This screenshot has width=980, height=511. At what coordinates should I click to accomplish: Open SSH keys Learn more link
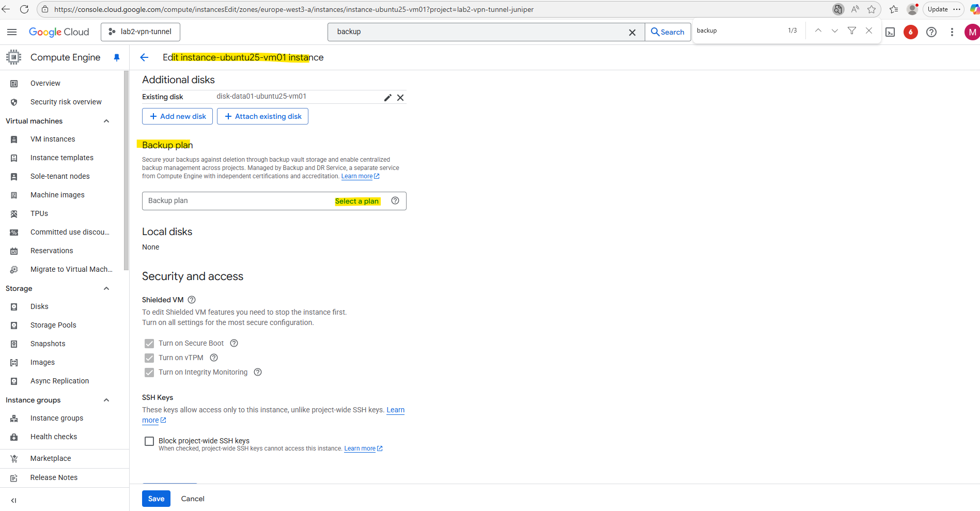coord(396,410)
